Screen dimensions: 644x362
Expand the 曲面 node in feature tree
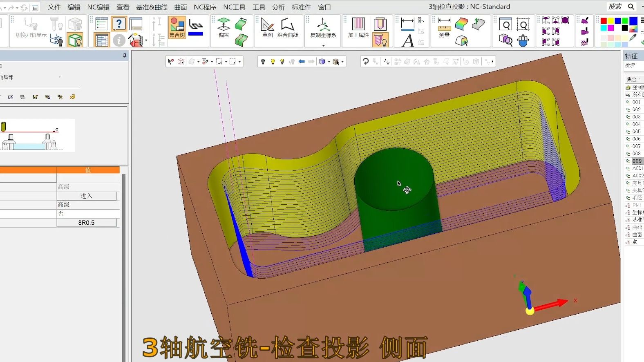628,235
